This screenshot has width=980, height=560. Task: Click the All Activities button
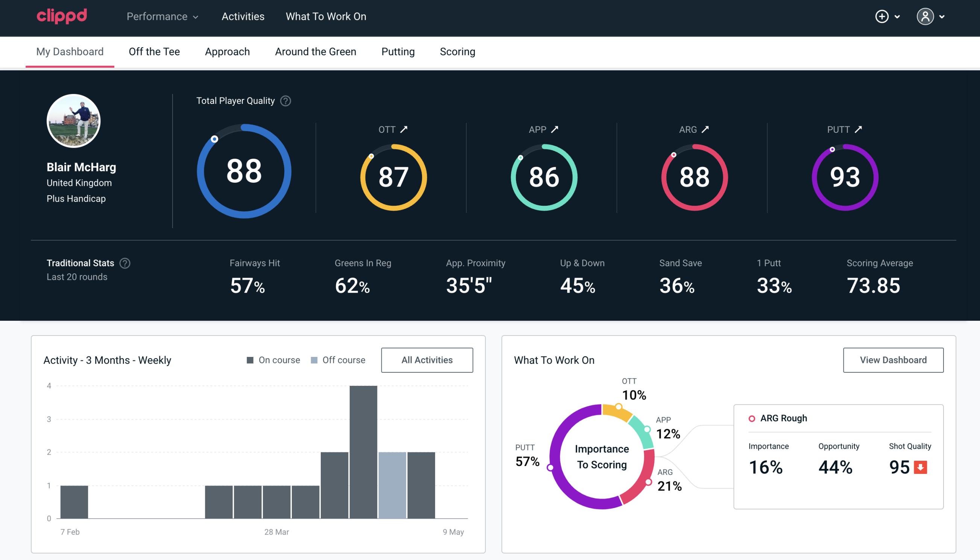tap(427, 360)
